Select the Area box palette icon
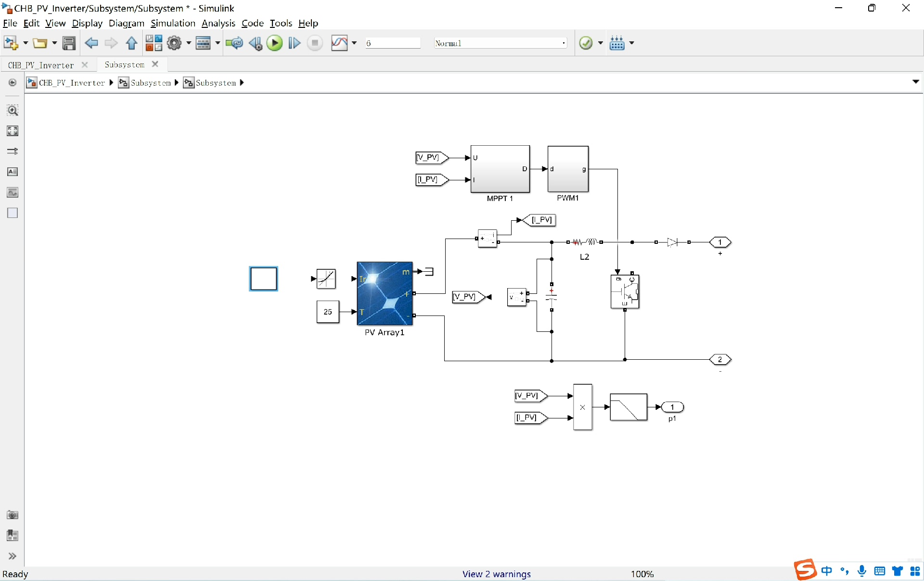 click(x=13, y=213)
